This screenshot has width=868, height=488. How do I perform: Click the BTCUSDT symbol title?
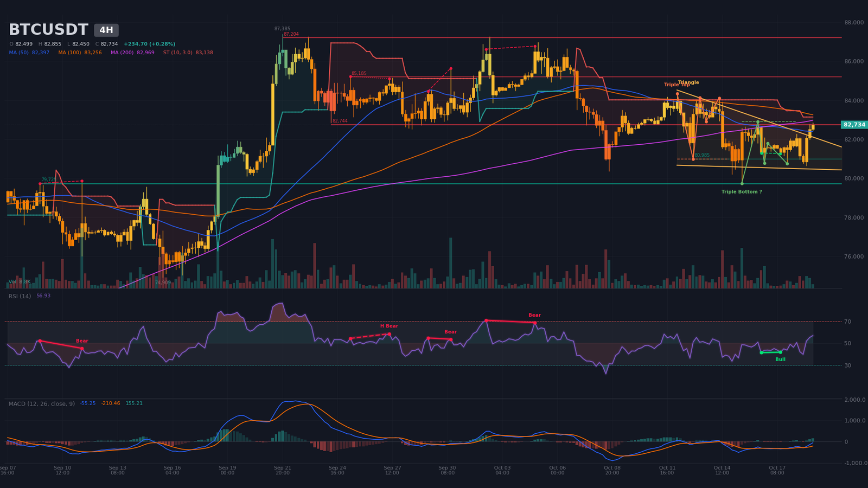(48, 30)
